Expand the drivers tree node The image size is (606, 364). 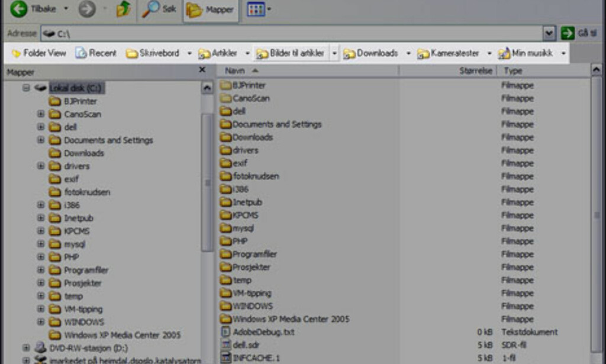[x=41, y=166]
